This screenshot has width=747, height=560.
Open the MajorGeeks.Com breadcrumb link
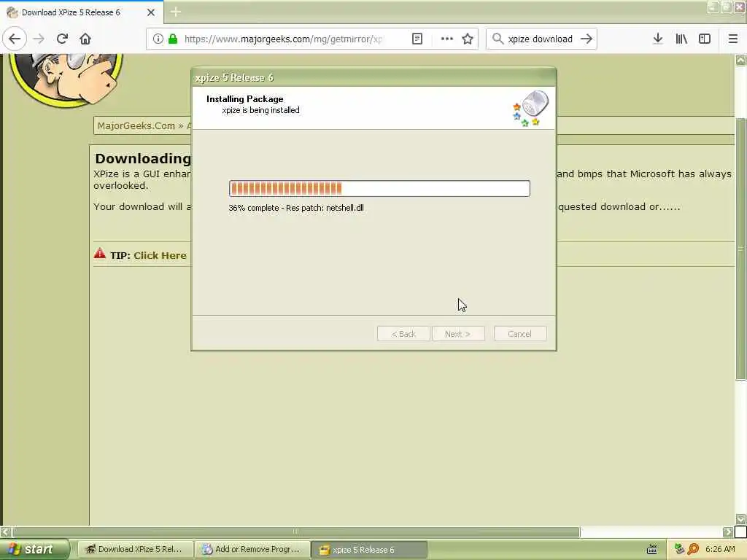pos(136,125)
